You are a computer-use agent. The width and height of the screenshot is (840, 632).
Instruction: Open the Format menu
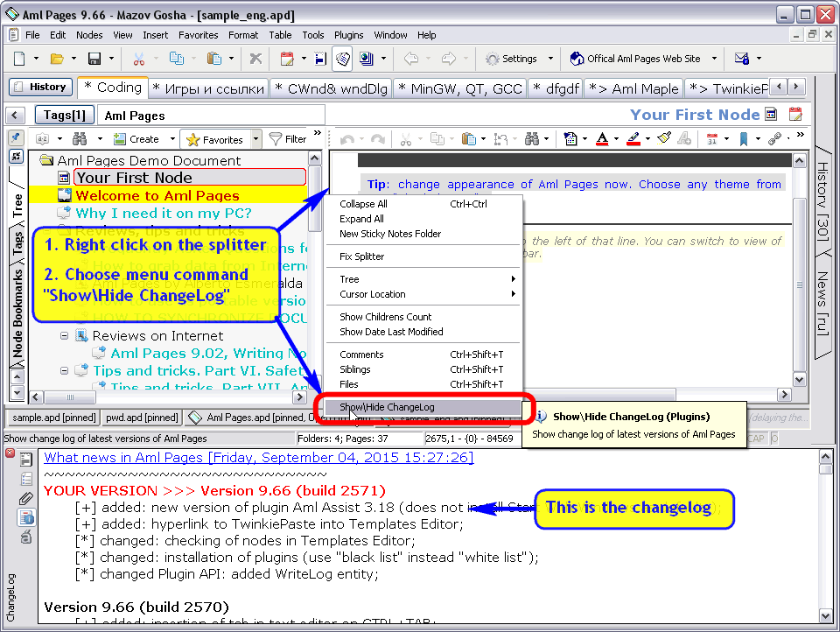[x=243, y=35]
